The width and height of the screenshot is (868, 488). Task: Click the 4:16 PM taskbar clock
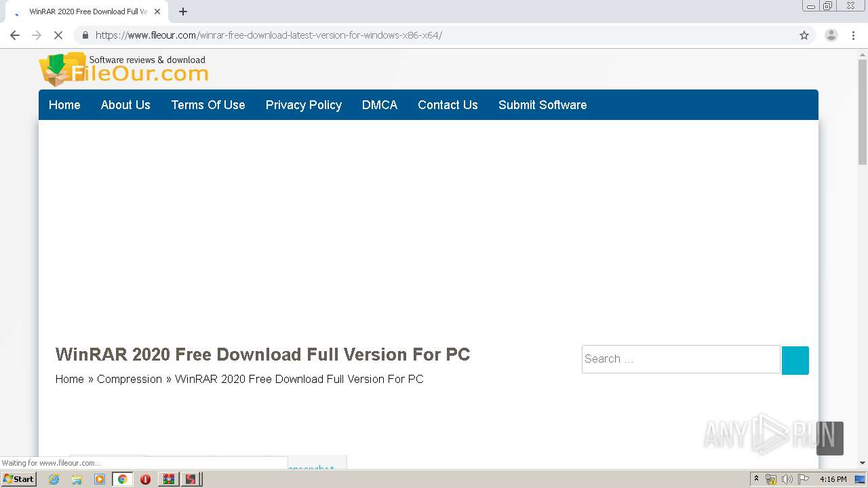[833, 479]
